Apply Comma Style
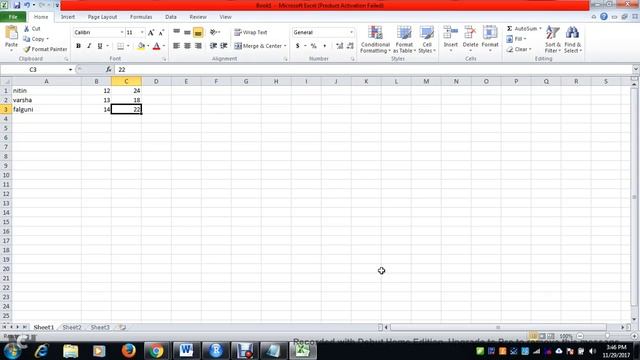640x360 pixels. pyautogui.click(x=324, y=46)
